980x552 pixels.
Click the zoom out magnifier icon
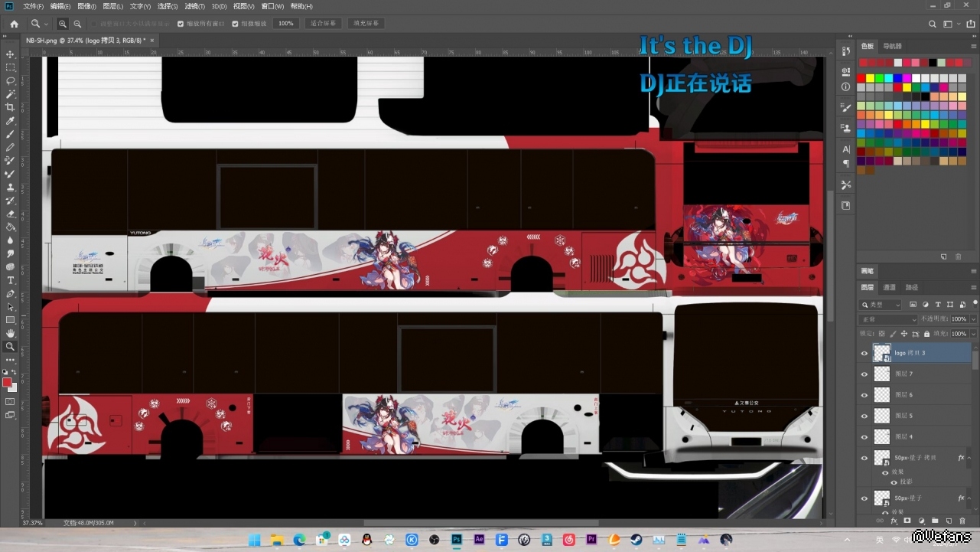pyautogui.click(x=77, y=24)
